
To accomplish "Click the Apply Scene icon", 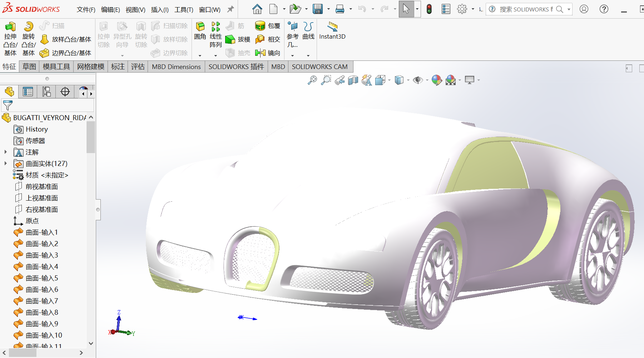I will coord(451,80).
